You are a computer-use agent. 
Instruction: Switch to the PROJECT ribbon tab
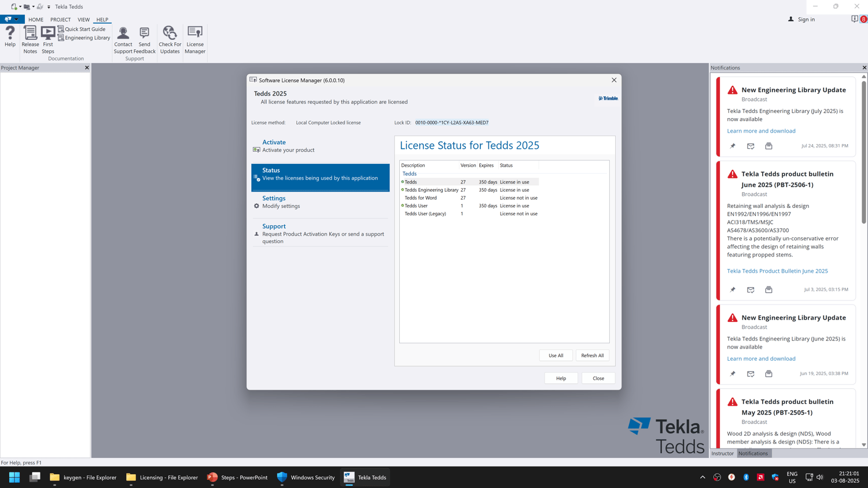(60, 20)
